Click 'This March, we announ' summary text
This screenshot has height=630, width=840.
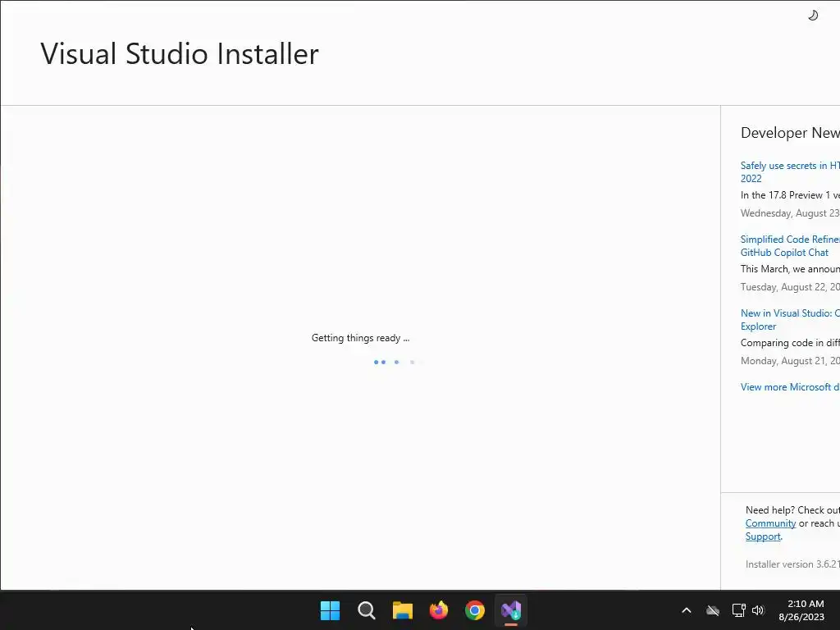pos(790,269)
